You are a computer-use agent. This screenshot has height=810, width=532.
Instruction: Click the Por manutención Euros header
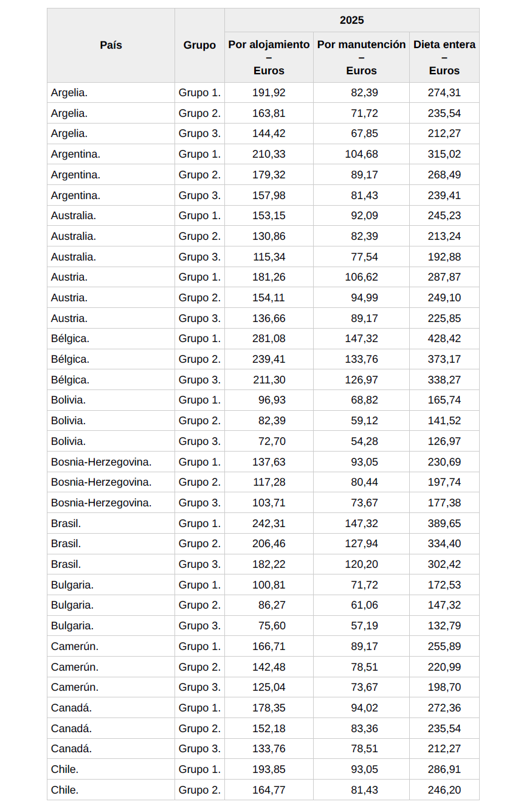pyautogui.click(x=361, y=57)
